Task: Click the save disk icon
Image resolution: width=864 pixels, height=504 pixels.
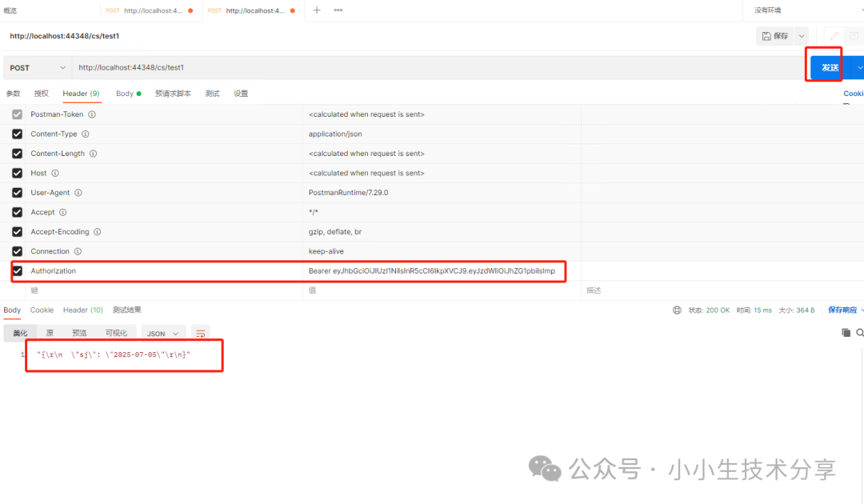Action: point(766,36)
